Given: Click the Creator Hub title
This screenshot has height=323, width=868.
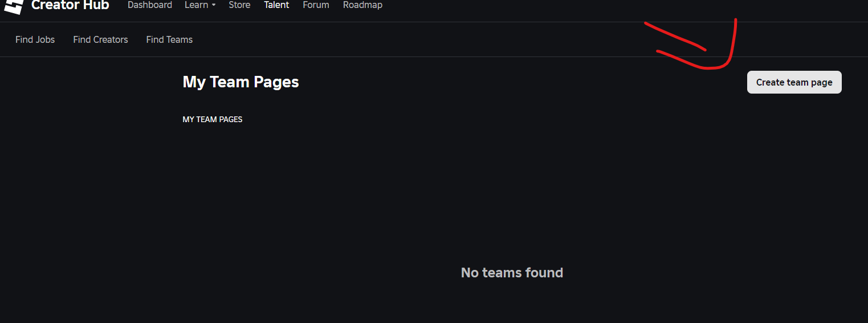Looking at the screenshot, I should 70,5.
